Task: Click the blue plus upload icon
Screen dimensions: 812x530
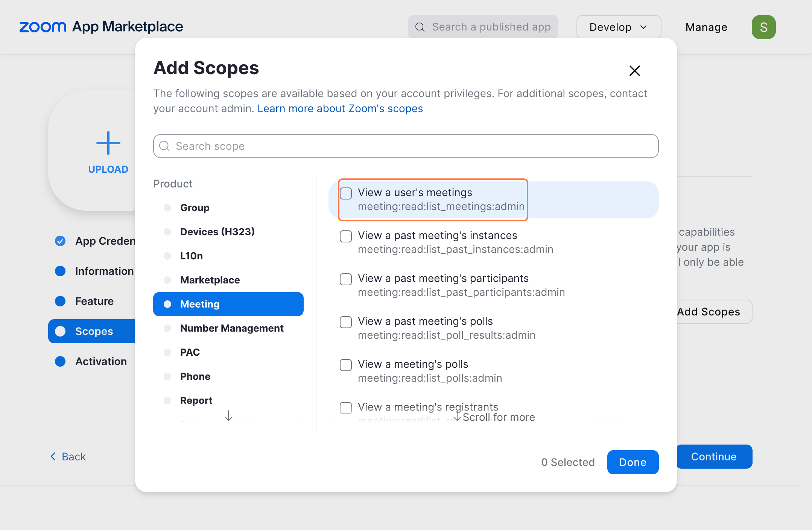Action: 108,143
